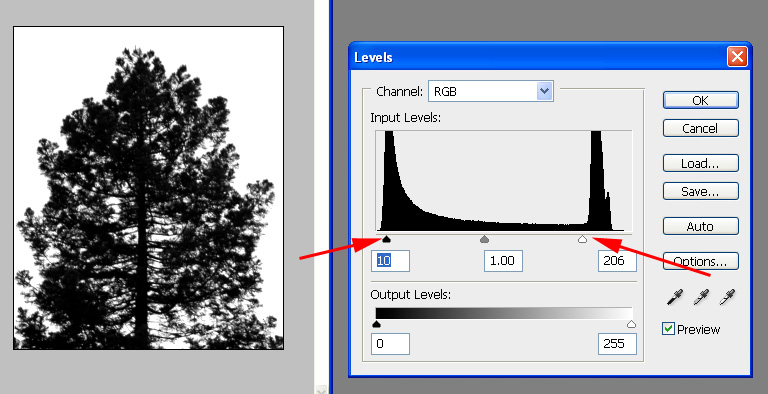Select the gray point eyedropper

click(x=701, y=297)
